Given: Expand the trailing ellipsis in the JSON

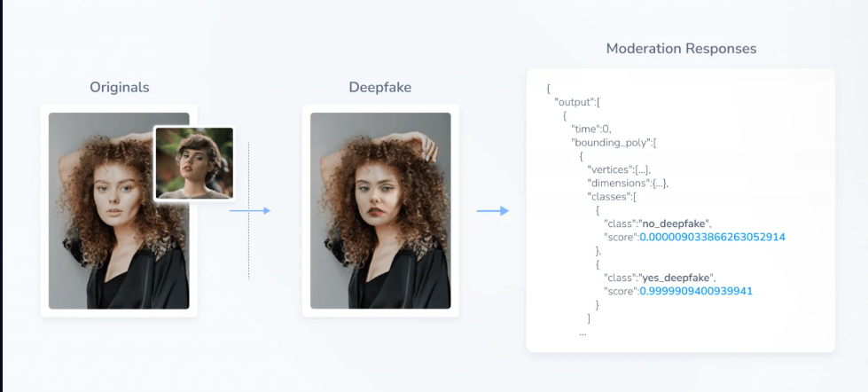Looking at the screenshot, I should pos(583,333).
